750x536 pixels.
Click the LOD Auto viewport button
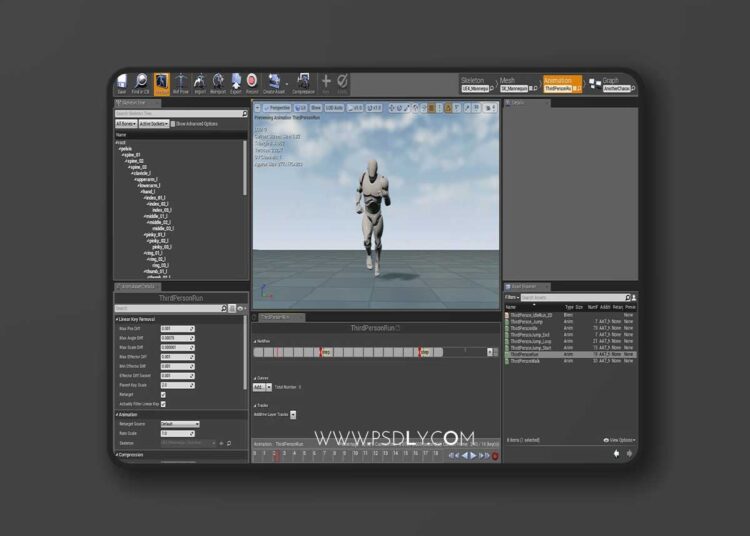pyautogui.click(x=334, y=108)
